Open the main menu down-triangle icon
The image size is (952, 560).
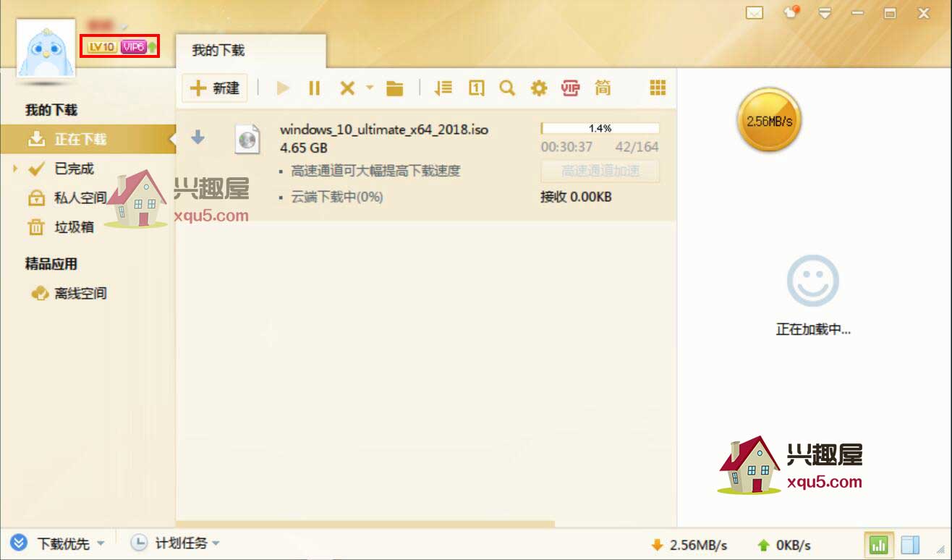point(825,13)
